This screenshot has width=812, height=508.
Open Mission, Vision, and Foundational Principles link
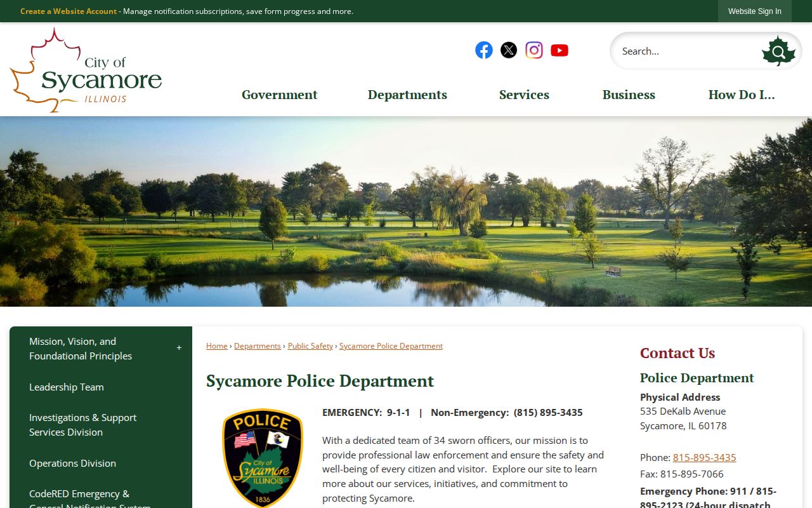tap(81, 349)
